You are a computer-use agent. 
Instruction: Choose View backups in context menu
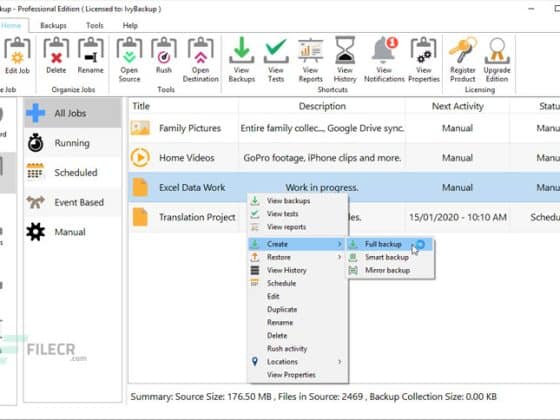pos(298,201)
